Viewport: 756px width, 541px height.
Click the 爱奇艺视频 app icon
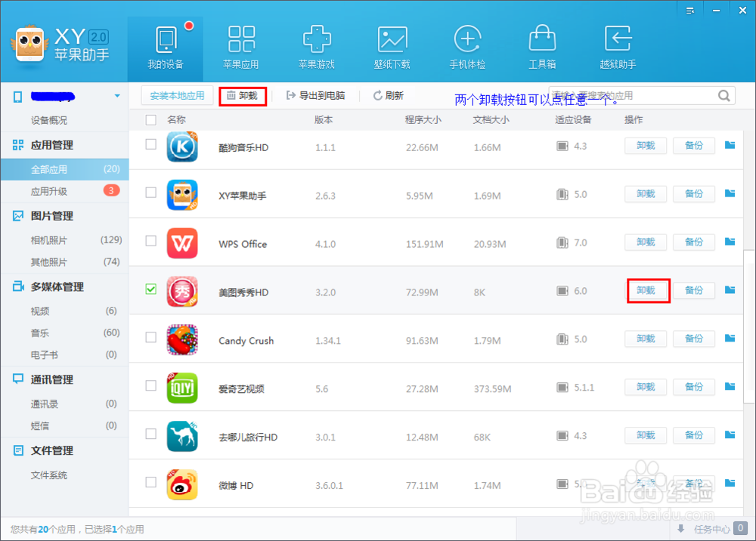pyautogui.click(x=182, y=388)
